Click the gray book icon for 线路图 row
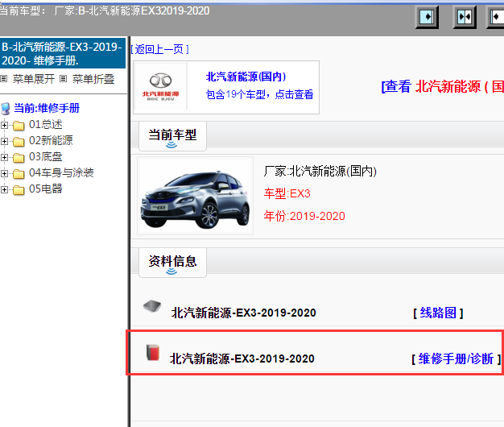504x427 pixels. click(x=152, y=306)
